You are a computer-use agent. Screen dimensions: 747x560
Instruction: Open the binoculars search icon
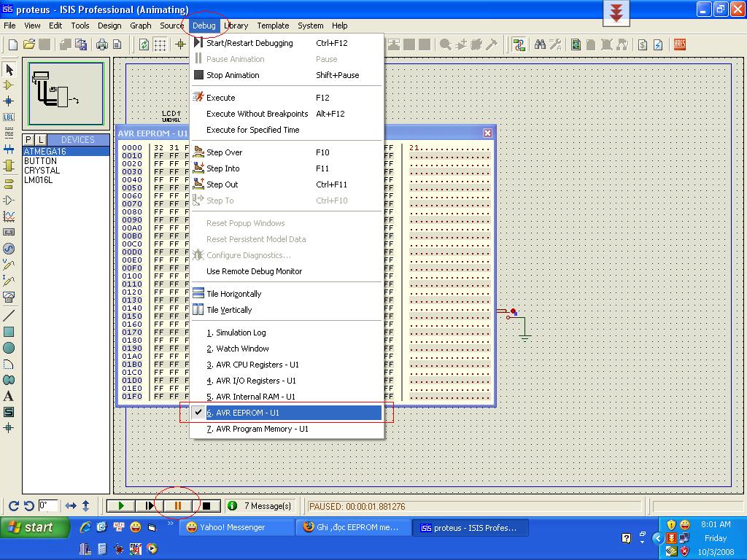[x=539, y=44]
